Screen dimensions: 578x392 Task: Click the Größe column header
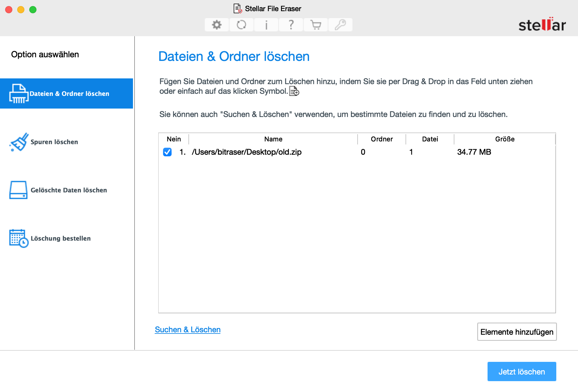click(x=505, y=139)
